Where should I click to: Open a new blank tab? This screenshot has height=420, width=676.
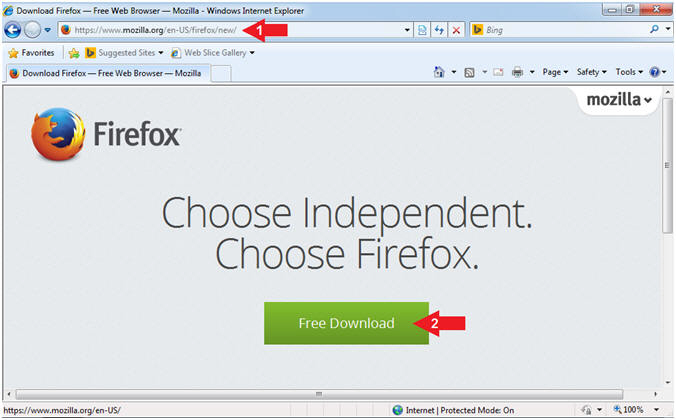click(221, 74)
